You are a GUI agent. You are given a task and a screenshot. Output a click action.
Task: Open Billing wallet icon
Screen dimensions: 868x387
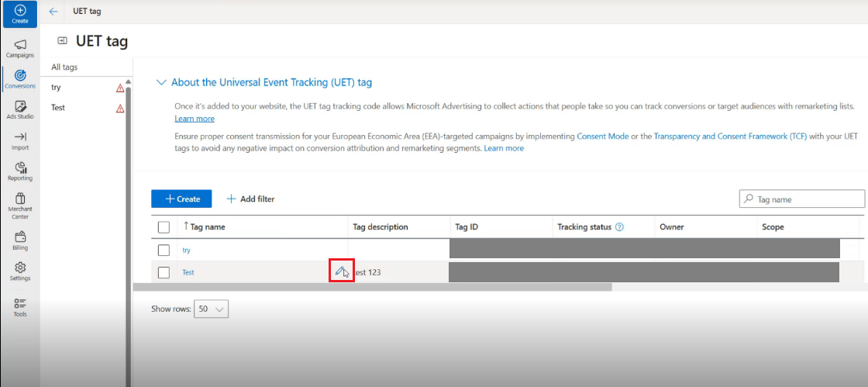[20, 237]
